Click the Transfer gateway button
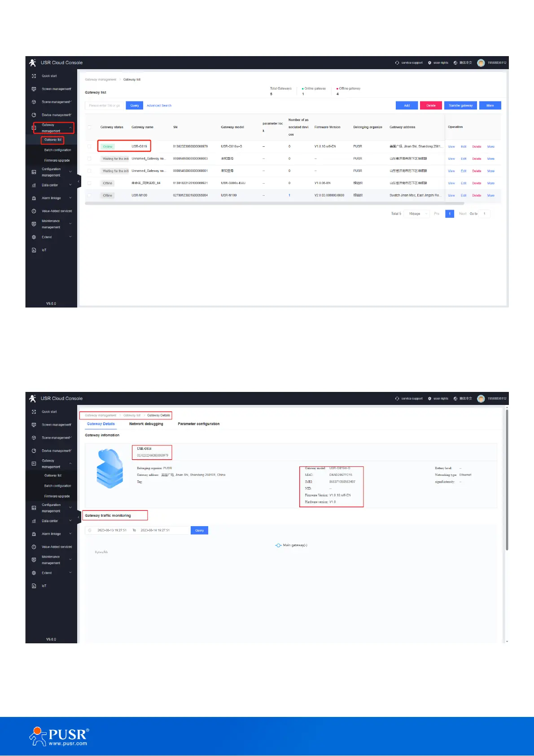The height and width of the screenshot is (756, 534). point(461,105)
